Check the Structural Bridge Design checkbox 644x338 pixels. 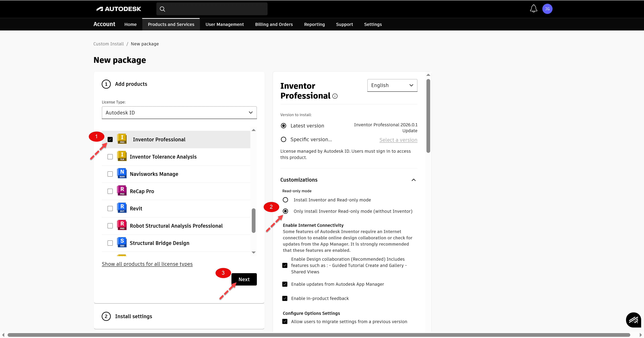point(110,243)
